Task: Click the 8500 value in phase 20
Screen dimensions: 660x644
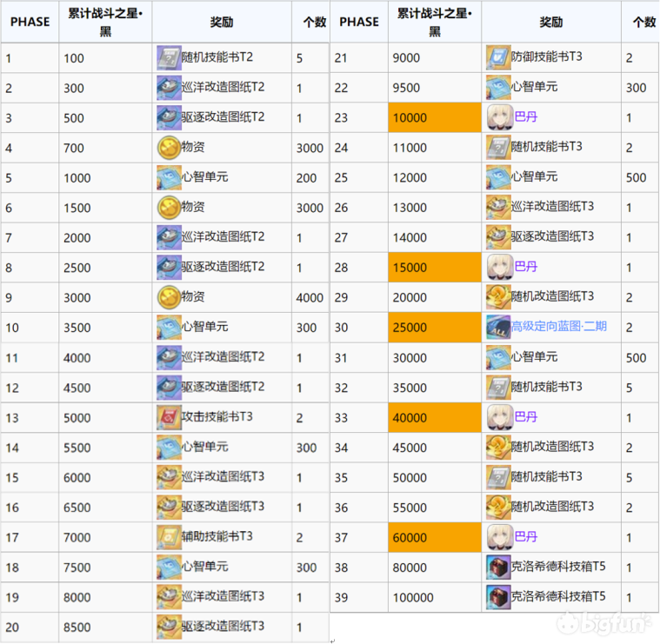Action: point(77,627)
